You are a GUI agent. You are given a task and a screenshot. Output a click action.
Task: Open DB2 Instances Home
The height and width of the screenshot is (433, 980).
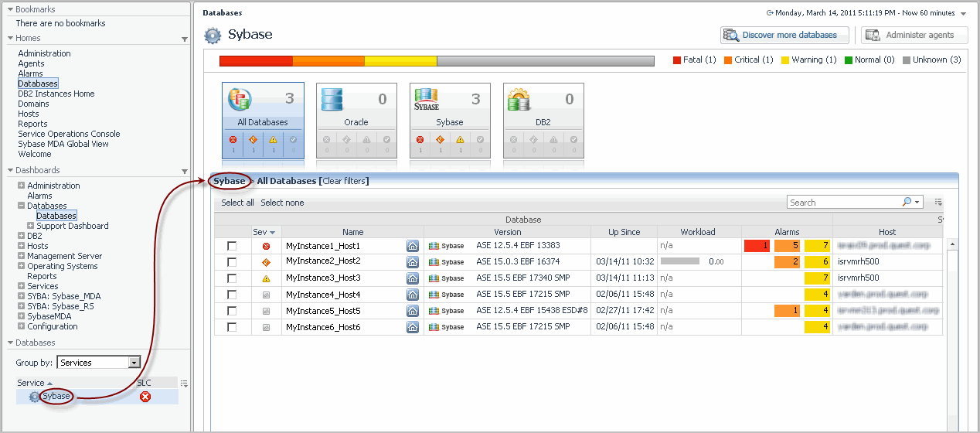(56, 94)
